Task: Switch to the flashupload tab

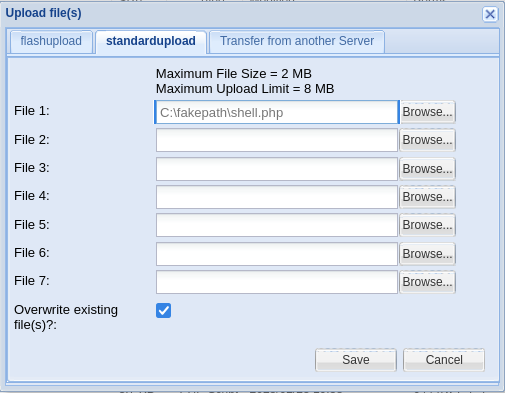Action: pyautogui.click(x=51, y=41)
